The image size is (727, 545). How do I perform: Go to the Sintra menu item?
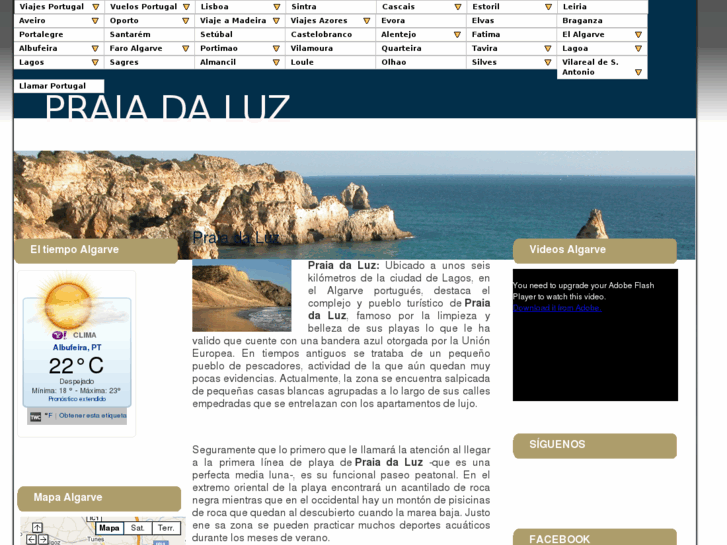coord(331,6)
